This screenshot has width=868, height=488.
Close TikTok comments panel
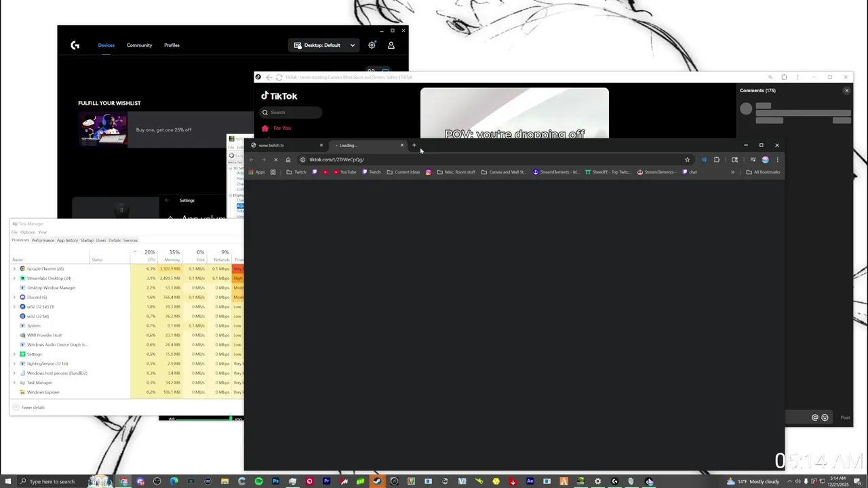846,90
